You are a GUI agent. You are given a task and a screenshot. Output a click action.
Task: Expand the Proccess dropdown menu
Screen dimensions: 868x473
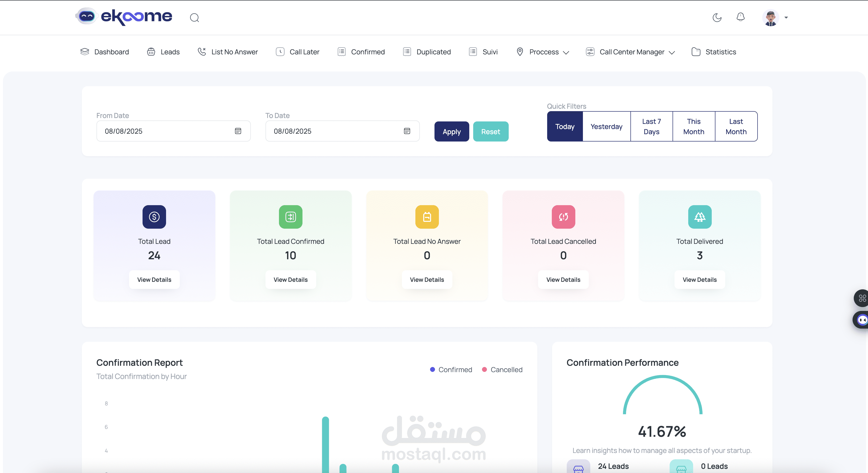click(x=542, y=52)
